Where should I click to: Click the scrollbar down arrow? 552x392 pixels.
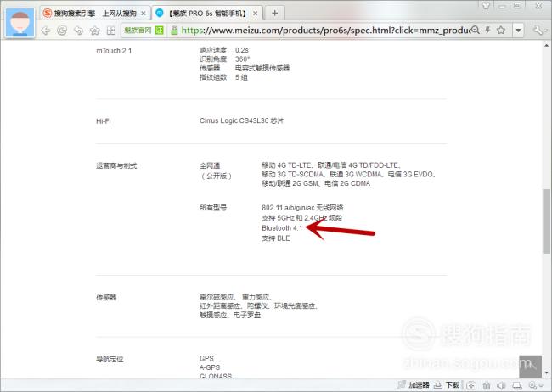546,372
